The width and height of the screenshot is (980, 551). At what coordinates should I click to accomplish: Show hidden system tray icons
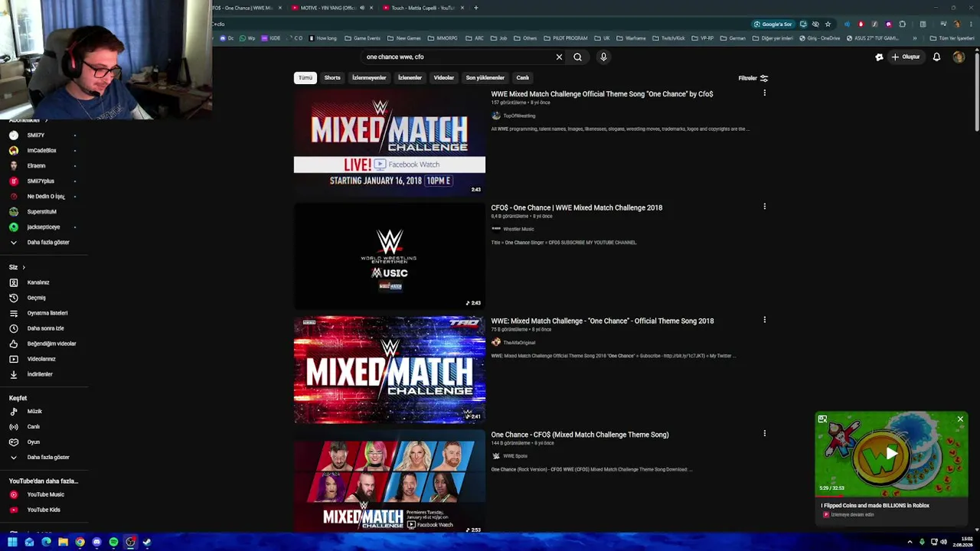point(911,542)
